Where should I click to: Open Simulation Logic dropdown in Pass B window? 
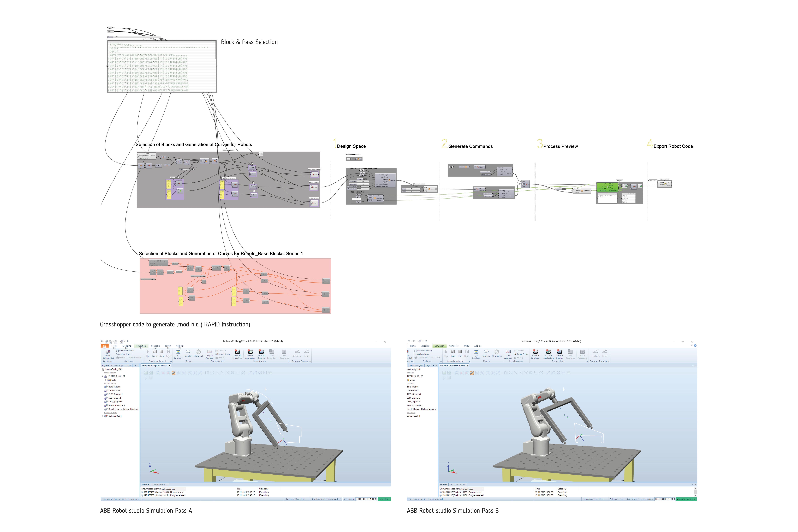click(423, 354)
